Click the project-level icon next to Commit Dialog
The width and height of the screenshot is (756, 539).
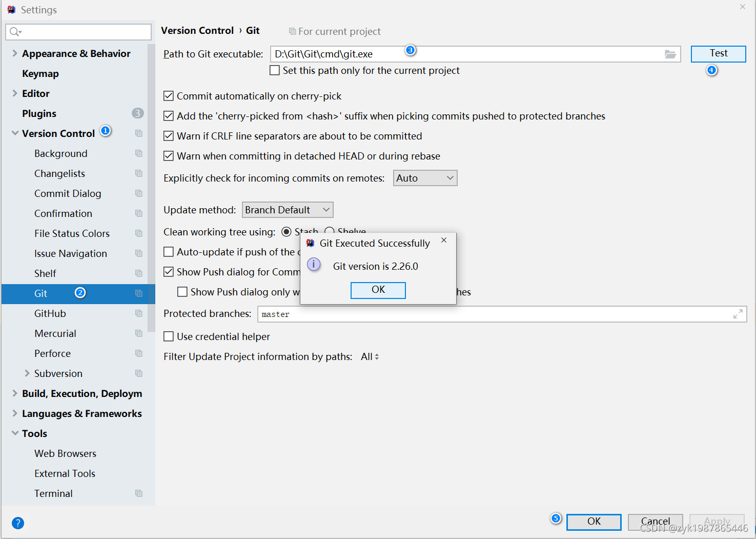click(139, 193)
